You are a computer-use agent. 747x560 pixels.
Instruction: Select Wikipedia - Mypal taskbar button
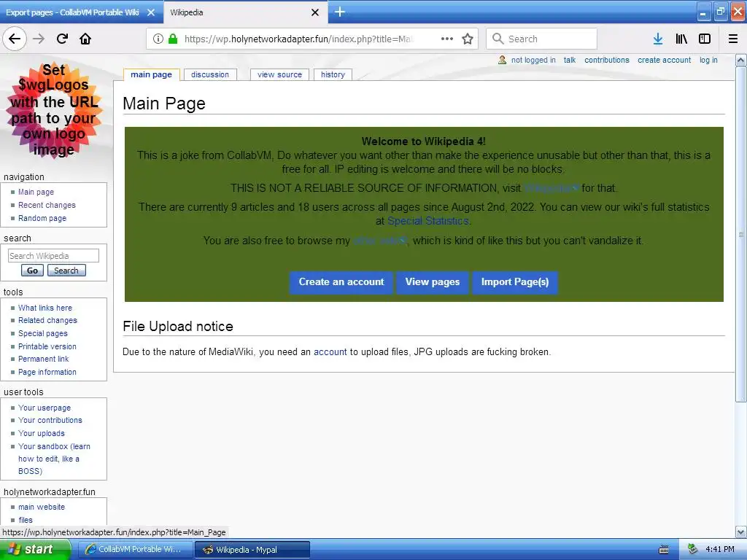252,550
